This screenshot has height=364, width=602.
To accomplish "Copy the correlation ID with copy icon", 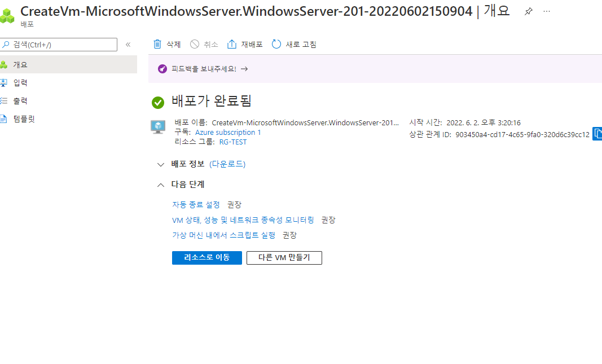I will pyautogui.click(x=597, y=134).
